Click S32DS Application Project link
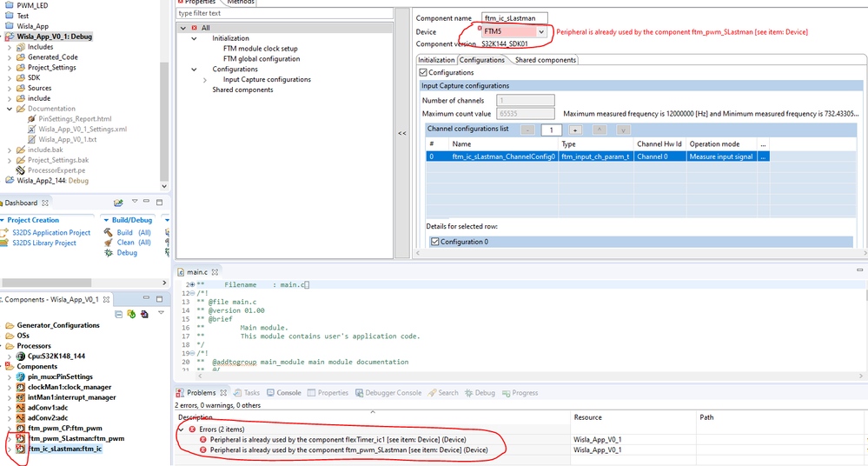The height and width of the screenshot is (466, 868). pos(51,233)
